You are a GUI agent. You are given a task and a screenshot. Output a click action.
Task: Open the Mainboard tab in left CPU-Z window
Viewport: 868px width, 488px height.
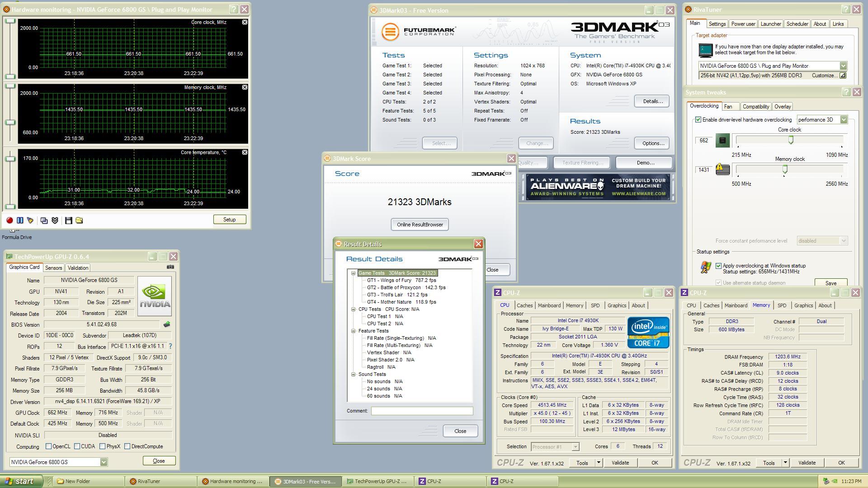549,305
